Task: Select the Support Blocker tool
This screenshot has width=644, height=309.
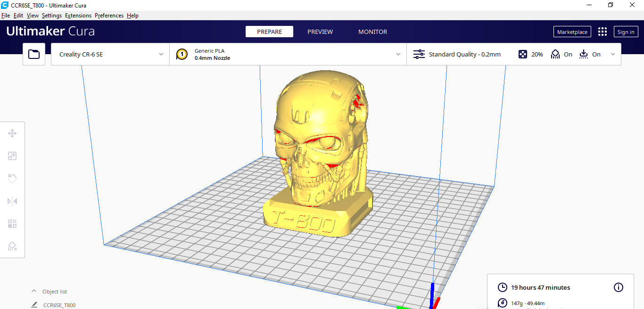Action: tap(12, 246)
